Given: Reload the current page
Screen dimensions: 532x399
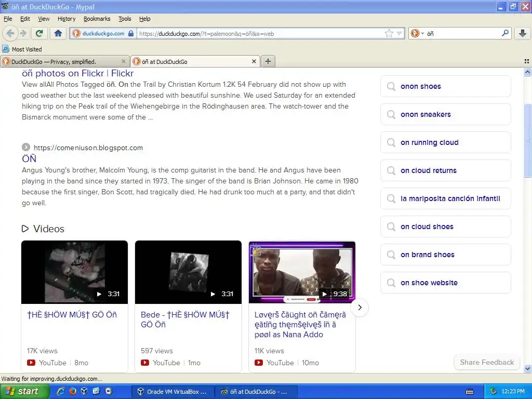Looking at the screenshot, I should click(x=39, y=33).
